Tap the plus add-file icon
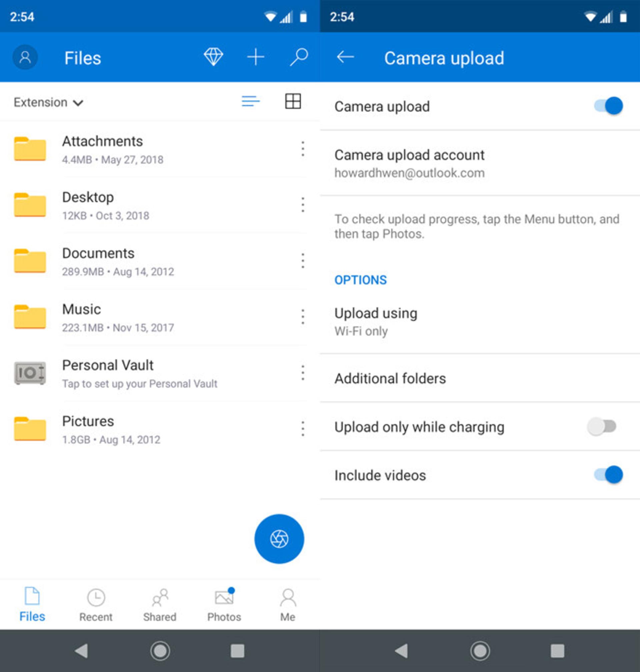This screenshot has width=640, height=672. point(256,57)
